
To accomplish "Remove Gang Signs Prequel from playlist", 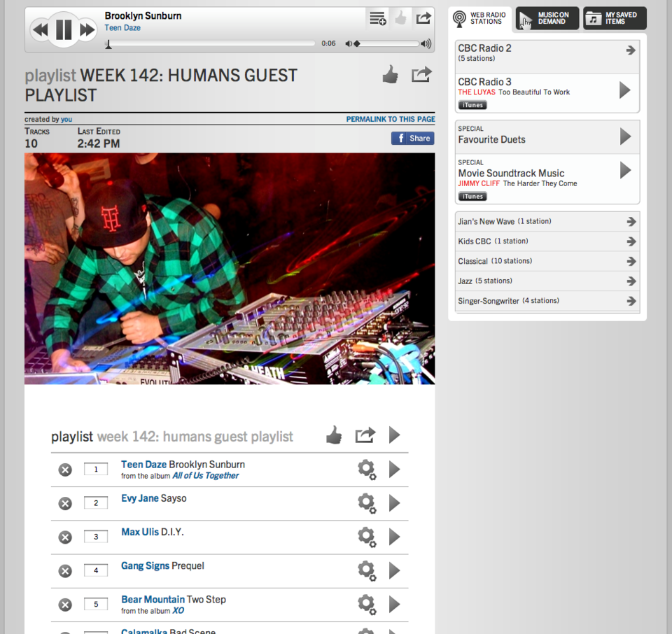I will click(65, 571).
